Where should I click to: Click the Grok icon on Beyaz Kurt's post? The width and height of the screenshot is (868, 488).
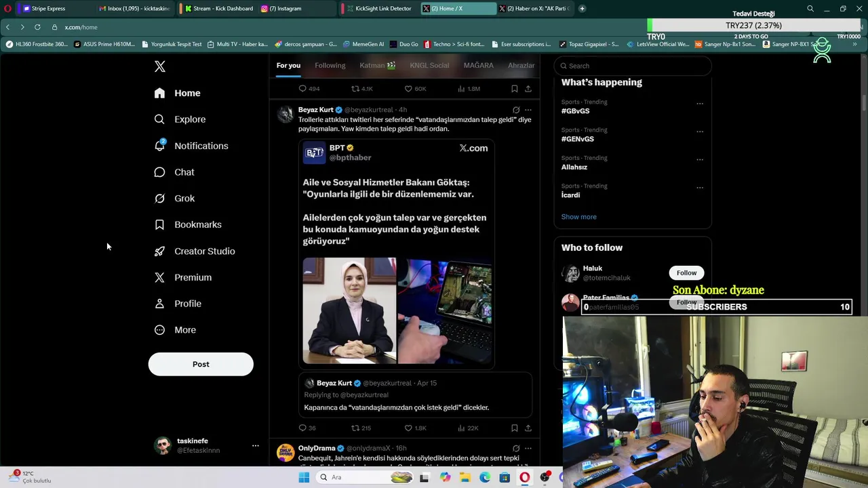pyautogui.click(x=516, y=110)
